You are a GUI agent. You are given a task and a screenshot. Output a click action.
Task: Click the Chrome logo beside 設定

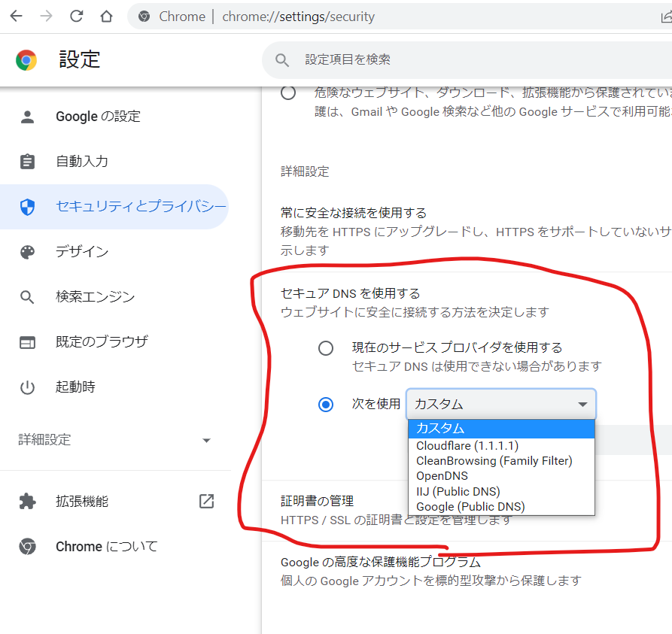pos(26,60)
